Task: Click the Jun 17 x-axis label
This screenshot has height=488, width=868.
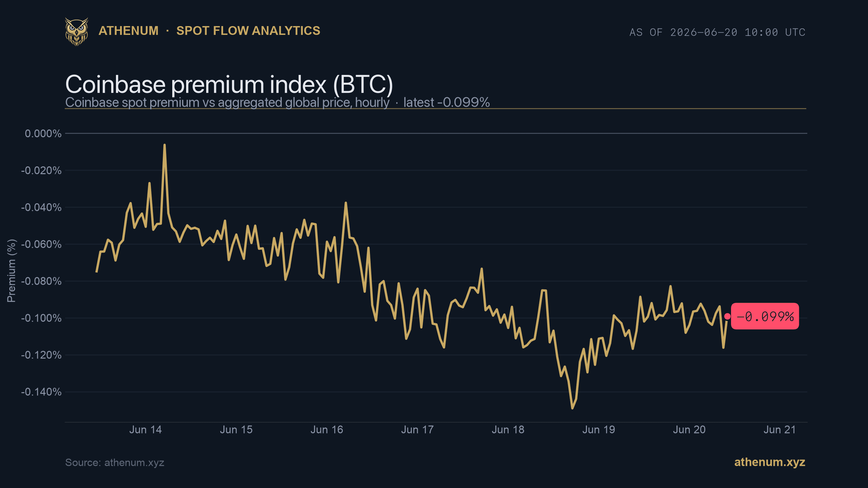Action: (417, 430)
